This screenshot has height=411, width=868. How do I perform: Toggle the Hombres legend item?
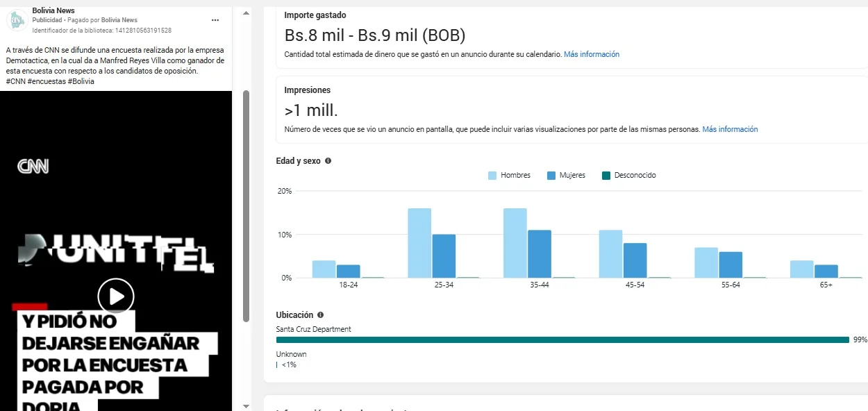coord(509,176)
